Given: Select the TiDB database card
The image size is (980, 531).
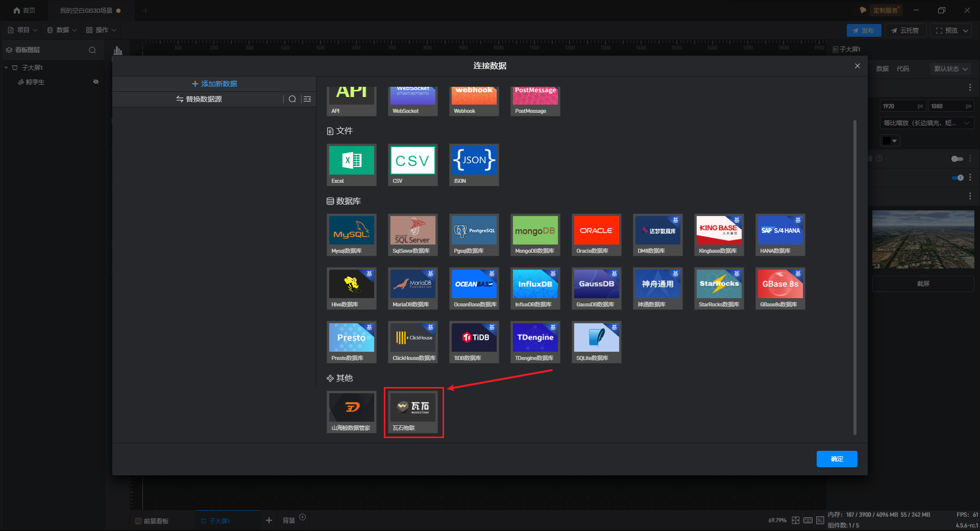Looking at the screenshot, I should coord(474,342).
